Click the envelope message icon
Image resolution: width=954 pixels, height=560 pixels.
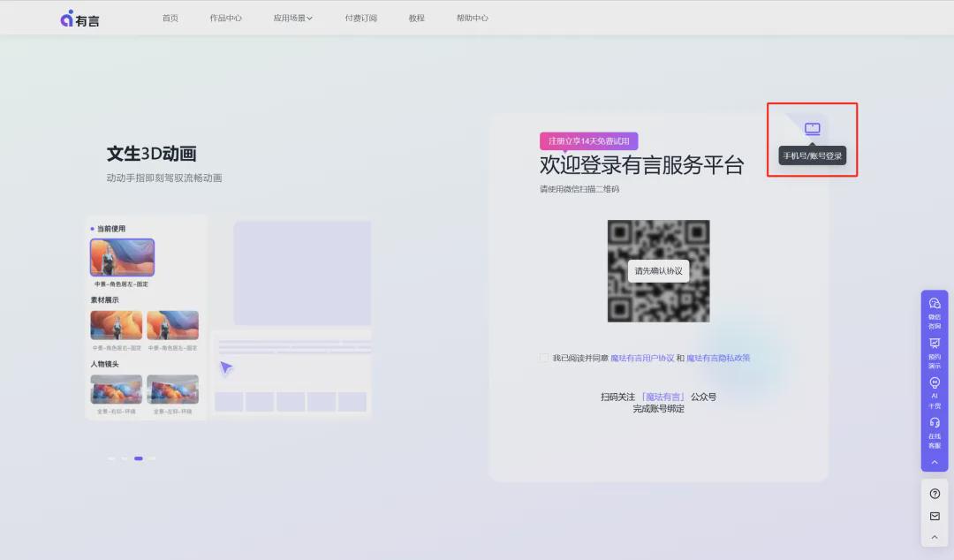pos(935,517)
